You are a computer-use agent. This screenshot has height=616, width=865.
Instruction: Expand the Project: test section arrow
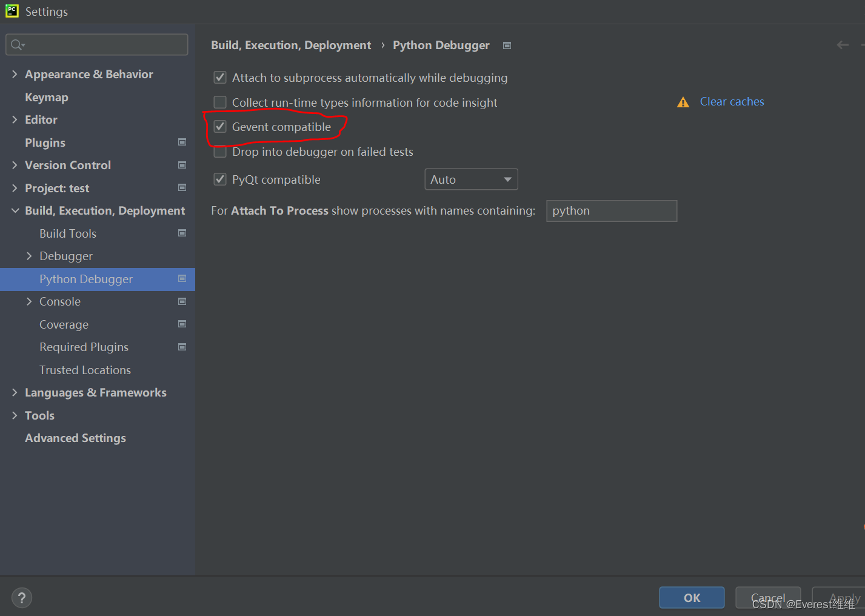click(x=15, y=188)
